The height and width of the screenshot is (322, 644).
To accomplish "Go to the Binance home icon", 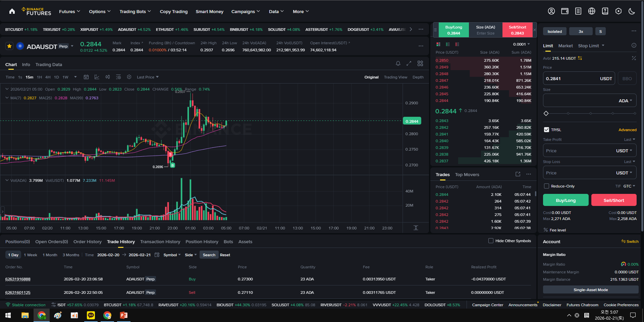I will (x=12, y=11).
